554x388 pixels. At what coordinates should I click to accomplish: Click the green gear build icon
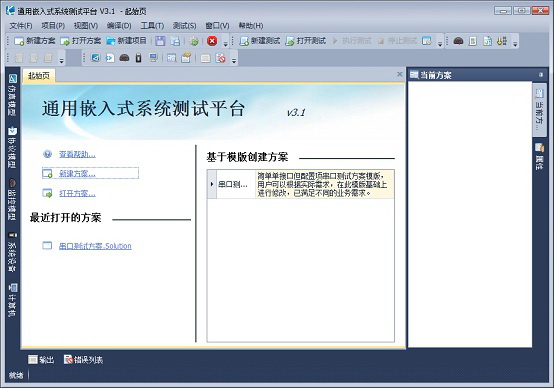coord(194,41)
